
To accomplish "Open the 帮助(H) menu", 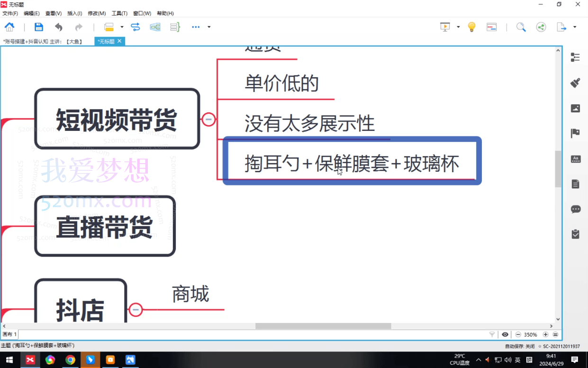I will coord(165,13).
